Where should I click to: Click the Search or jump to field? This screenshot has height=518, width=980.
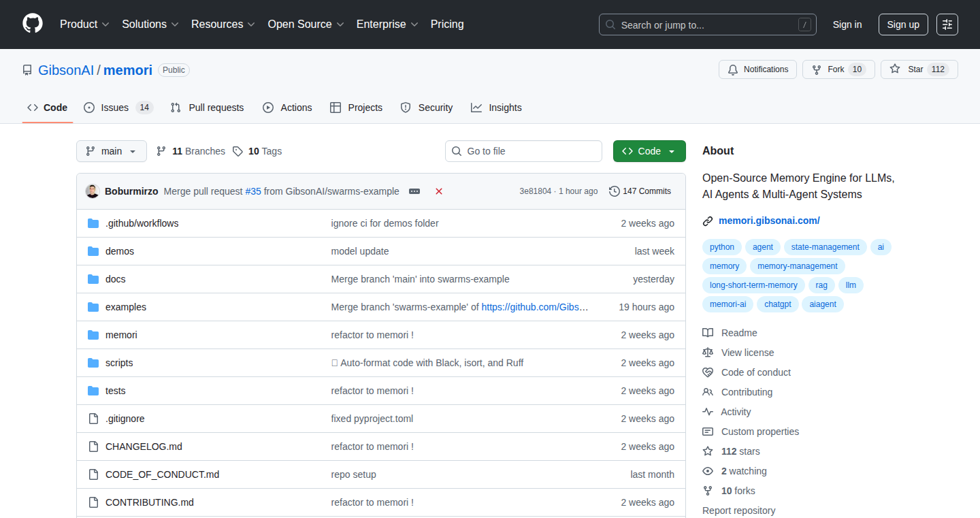[708, 25]
